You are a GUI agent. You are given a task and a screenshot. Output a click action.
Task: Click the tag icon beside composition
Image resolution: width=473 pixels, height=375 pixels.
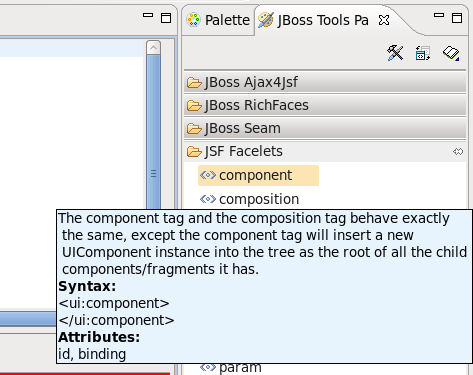coord(208,199)
